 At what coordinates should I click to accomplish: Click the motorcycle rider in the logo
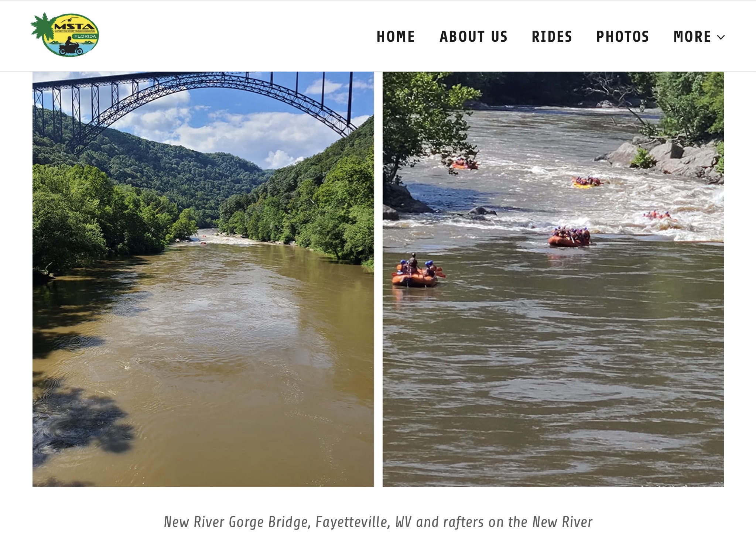coord(71,47)
